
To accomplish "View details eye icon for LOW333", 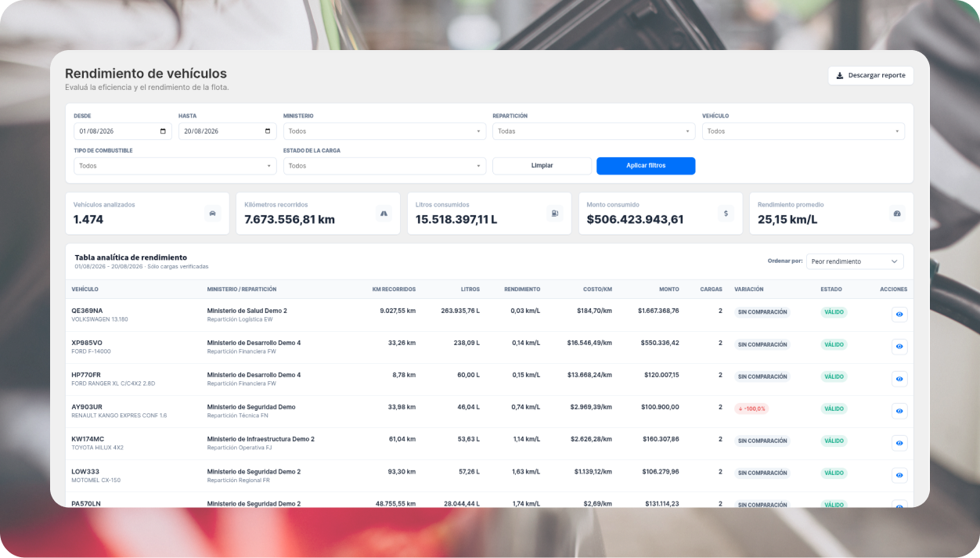I will [899, 475].
